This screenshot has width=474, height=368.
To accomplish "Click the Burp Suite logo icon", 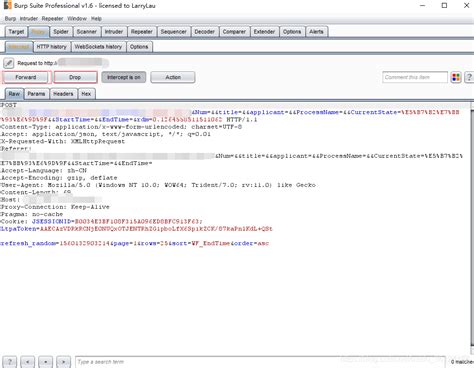I will [x=7, y=5].
